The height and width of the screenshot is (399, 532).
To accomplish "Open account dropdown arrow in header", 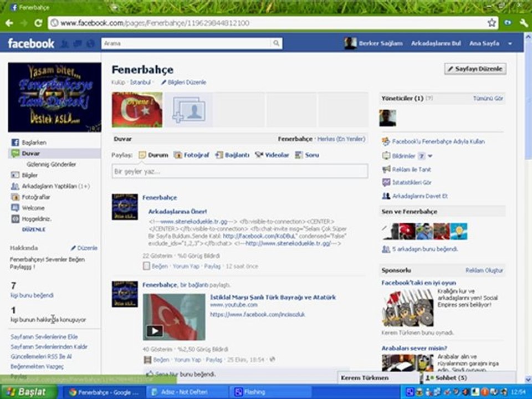I will pos(510,43).
